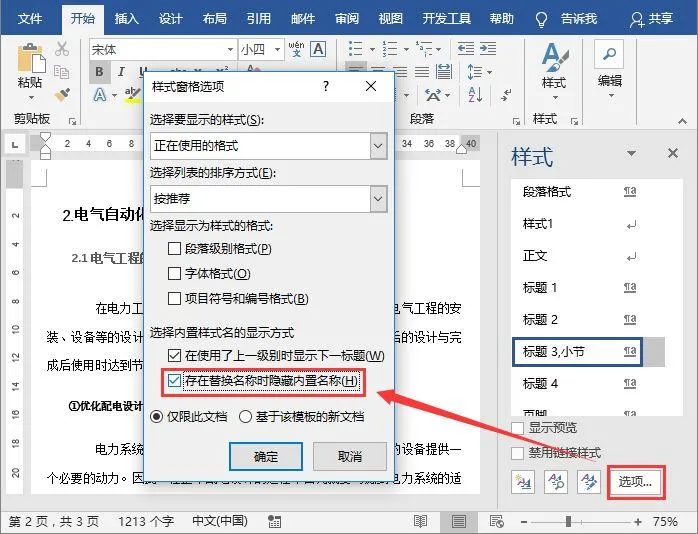The image size is (698, 534).
Task: Click the zoom in plus button
Action: click(638, 522)
